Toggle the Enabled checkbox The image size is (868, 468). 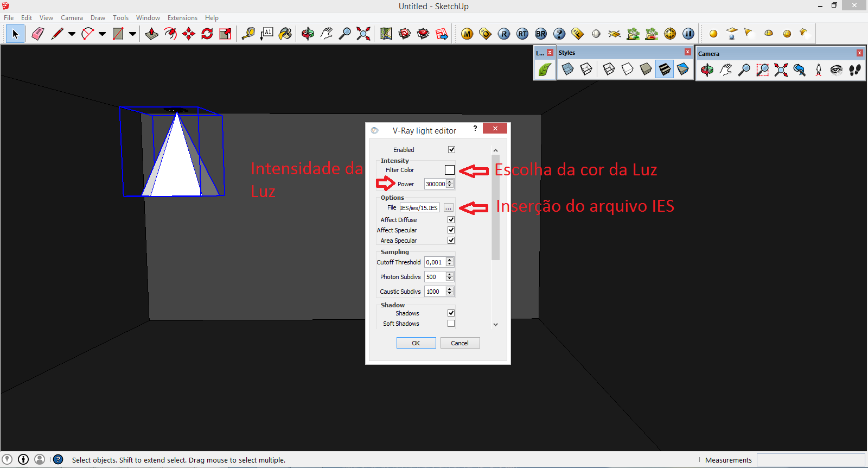click(451, 149)
